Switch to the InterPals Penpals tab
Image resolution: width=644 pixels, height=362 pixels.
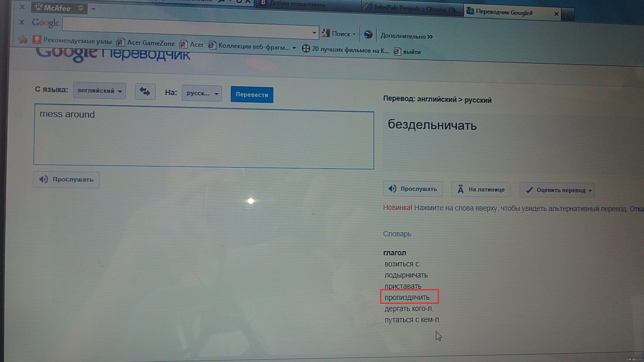point(412,8)
